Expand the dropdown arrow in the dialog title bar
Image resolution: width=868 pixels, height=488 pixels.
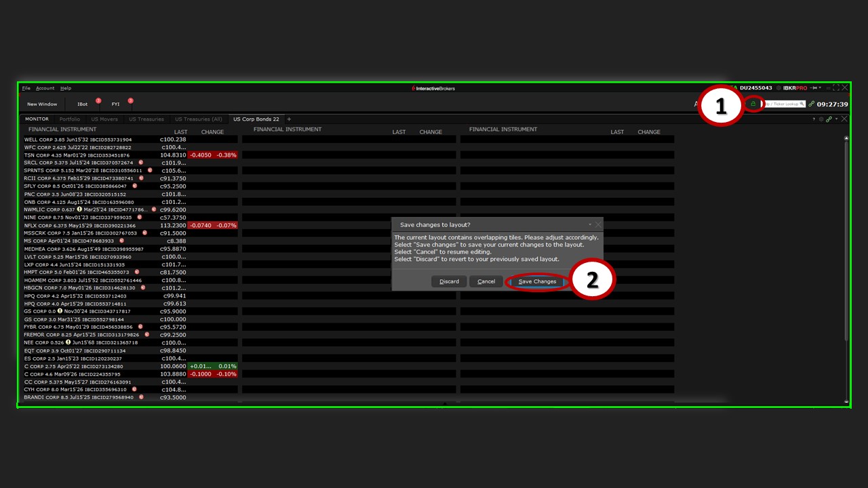pyautogui.click(x=590, y=224)
